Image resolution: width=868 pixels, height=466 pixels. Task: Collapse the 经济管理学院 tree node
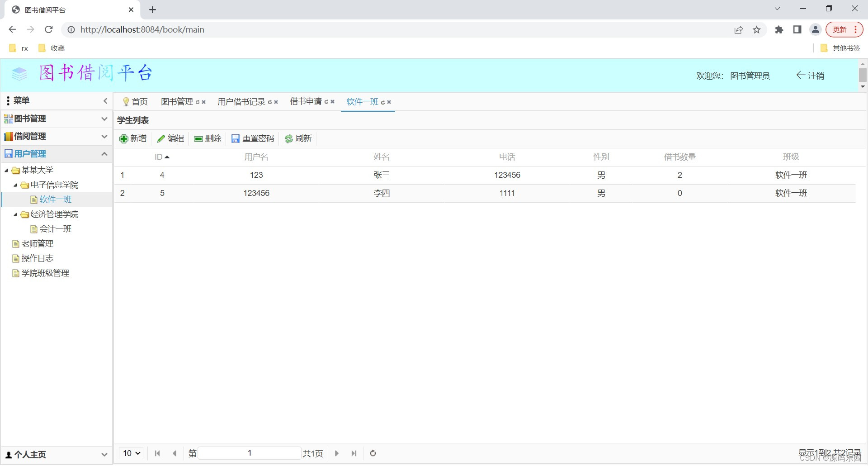coord(14,214)
